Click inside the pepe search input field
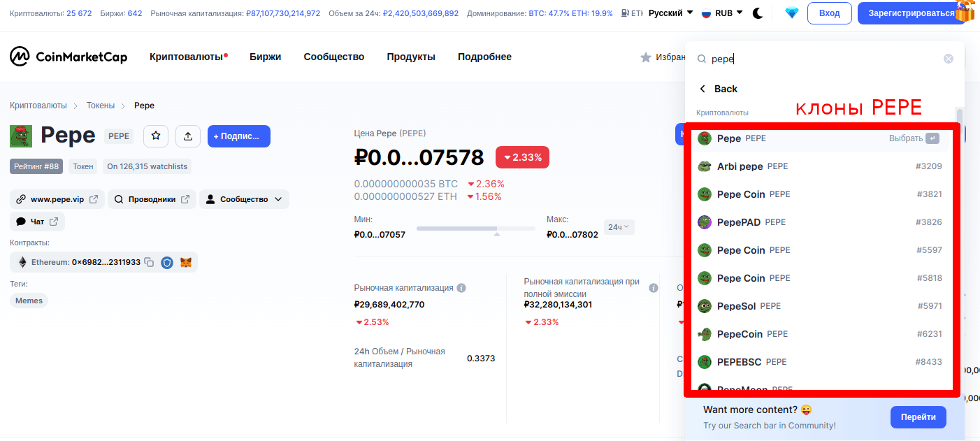This screenshot has width=980, height=441. point(818,59)
